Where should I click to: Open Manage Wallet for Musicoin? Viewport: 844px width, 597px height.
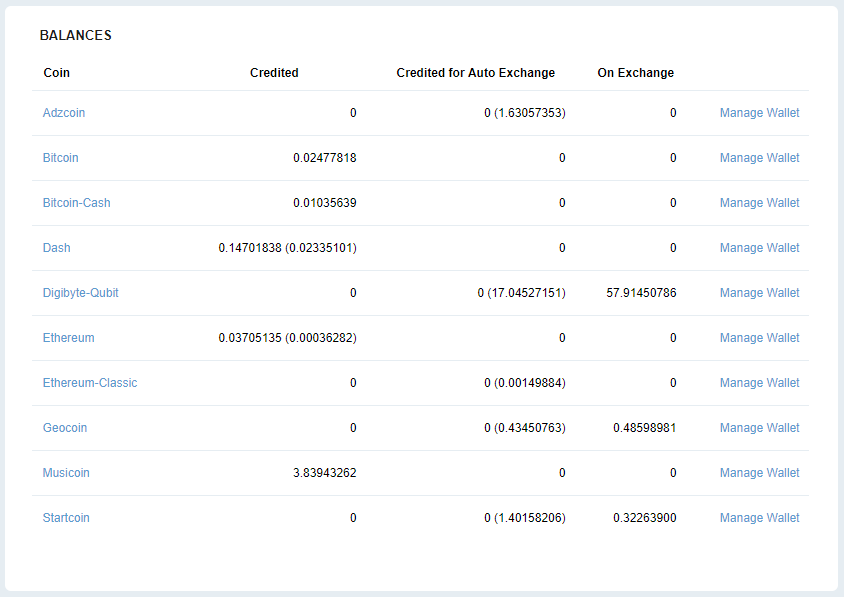pyautogui.click(x=759, y=473)
